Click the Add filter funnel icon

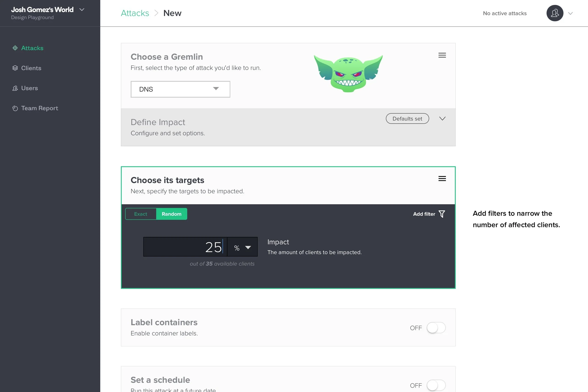point(441,214)
